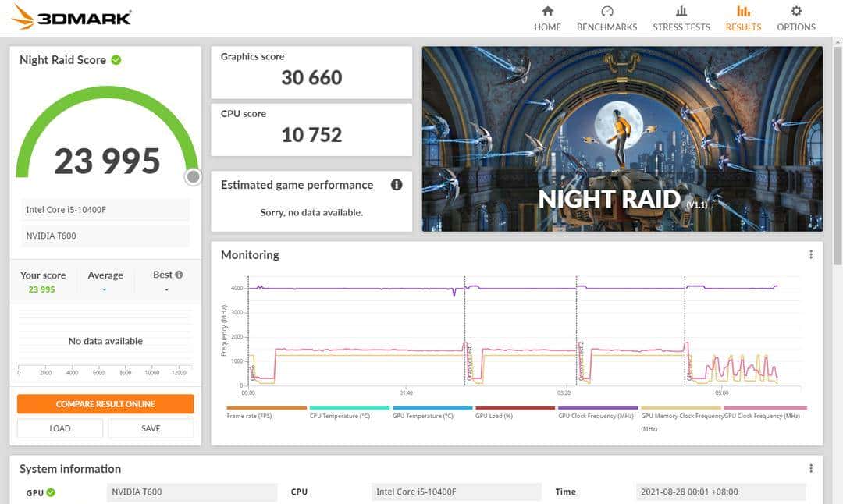Switch to the Results tab
The image size is (843, 504).
(x=743, y=18)
